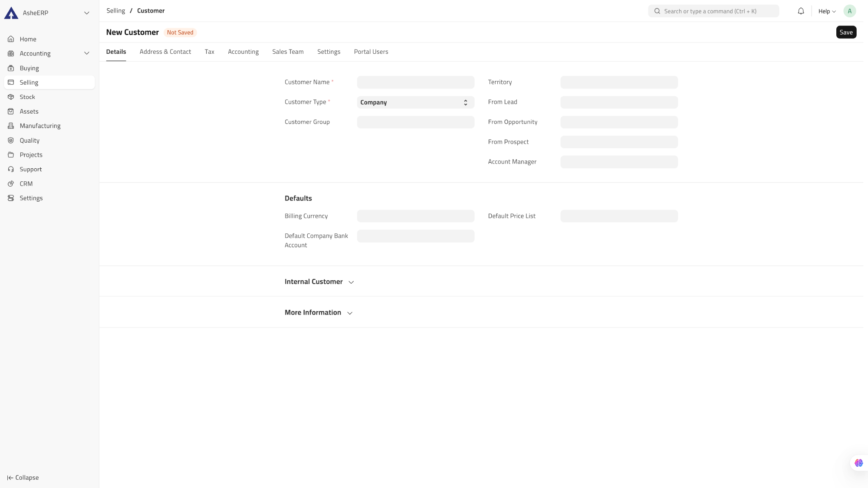The image size is (868, 488).
Task: Open the Stock module in the sidebar
Action: click(x=27, y=97)
